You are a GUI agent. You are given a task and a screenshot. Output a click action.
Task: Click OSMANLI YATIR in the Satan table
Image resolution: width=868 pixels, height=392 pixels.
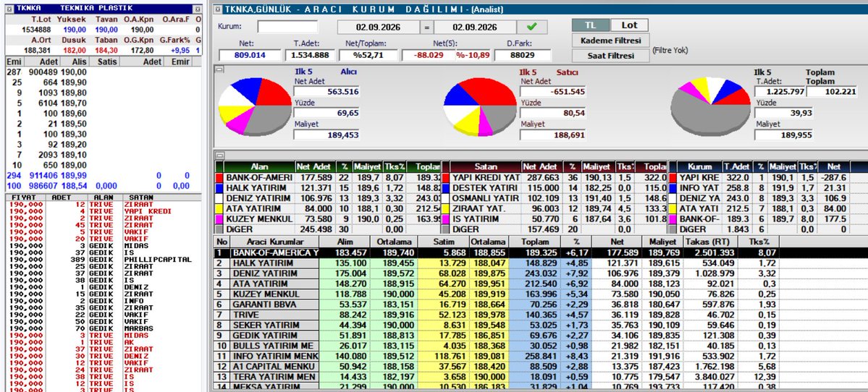(486, 198)
